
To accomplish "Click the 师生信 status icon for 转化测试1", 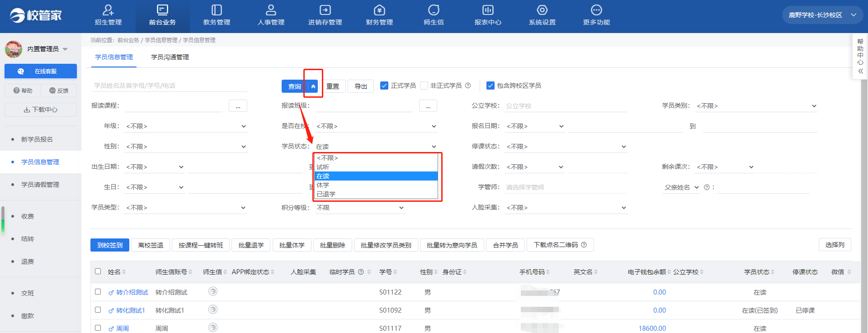I will point(213,309).
